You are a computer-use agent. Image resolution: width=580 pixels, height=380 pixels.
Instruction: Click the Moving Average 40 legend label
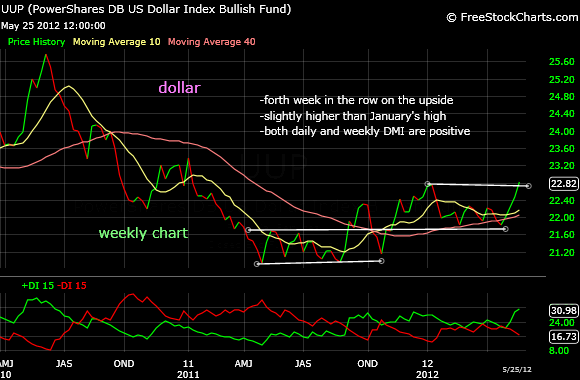[212, 42]
